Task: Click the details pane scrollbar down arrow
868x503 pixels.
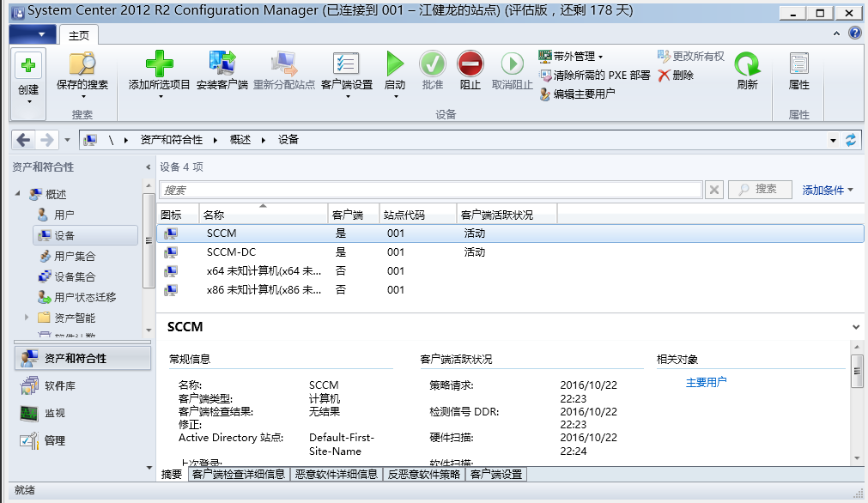Action: pyautogui.click(x=857, y=458)
